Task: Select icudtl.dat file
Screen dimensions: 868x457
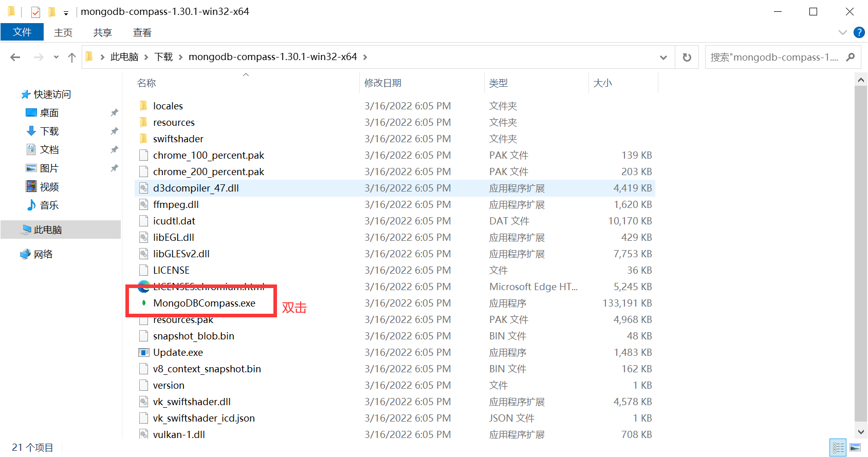Action: pyautogui.click(x=174, y=221)
